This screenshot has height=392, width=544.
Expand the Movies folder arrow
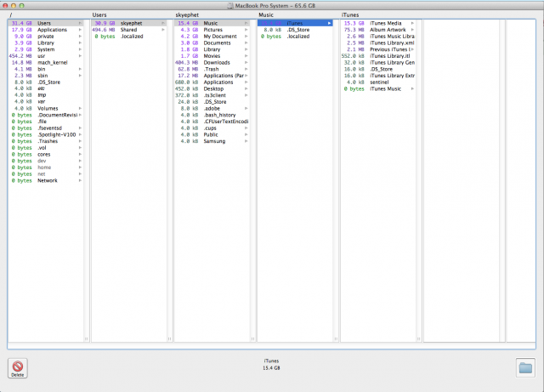[246, 56]
